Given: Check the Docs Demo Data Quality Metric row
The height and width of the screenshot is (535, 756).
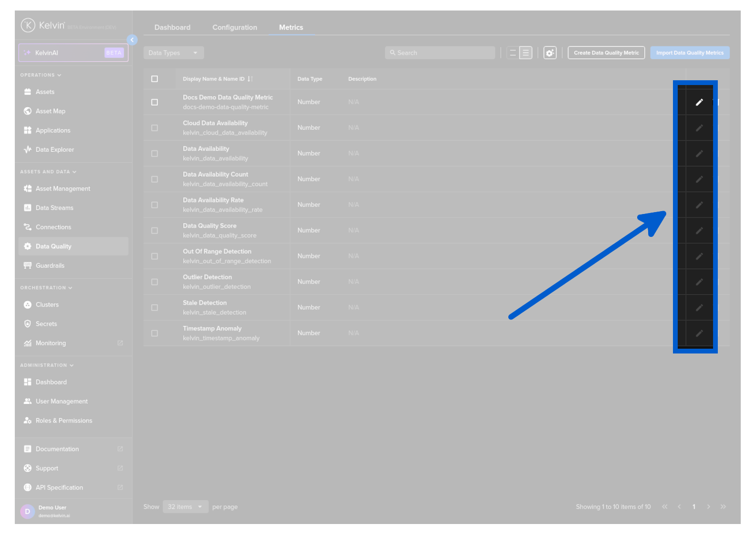Looking at the screenshot, I should point(155,102).
